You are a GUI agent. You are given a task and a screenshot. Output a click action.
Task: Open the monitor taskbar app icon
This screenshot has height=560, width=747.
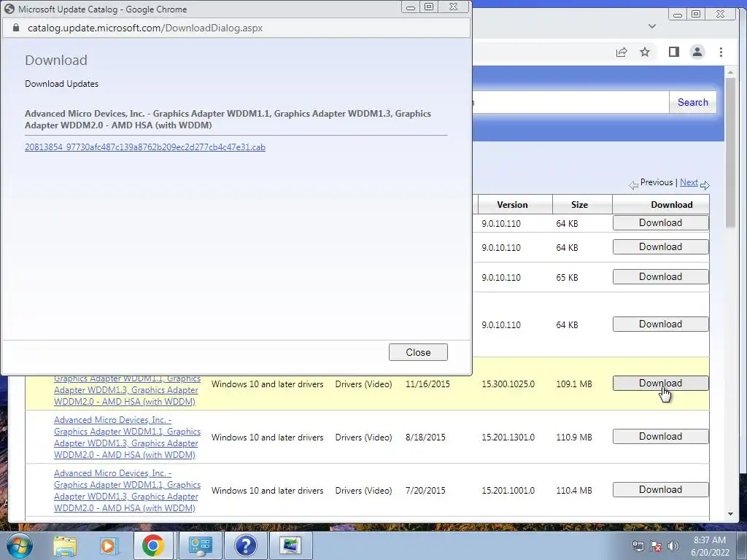point(290,545)
